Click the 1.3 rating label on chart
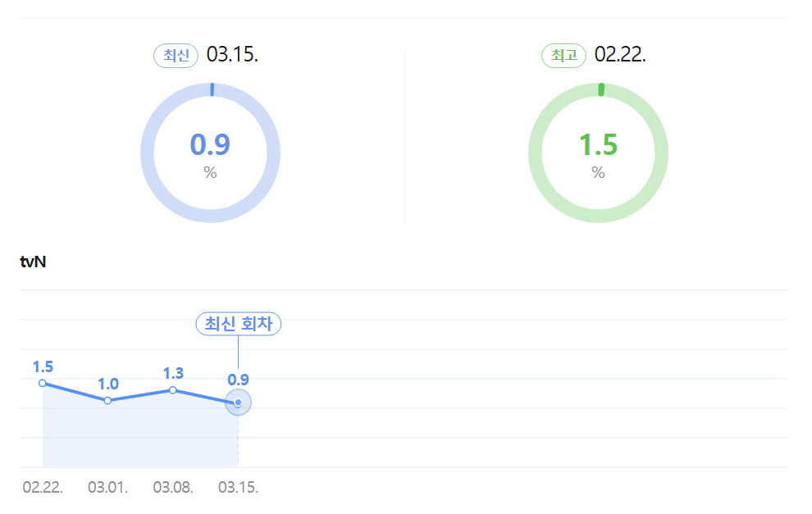 [x=174, y=373]
